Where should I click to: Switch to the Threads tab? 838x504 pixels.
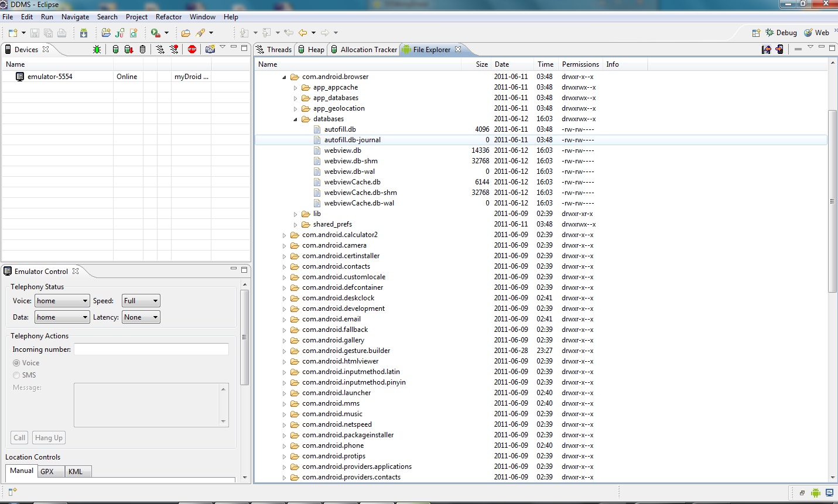[x=273, y=50]
